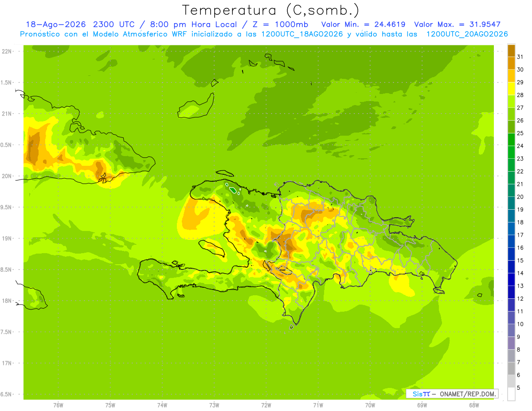Click the '71W' longitude label
This screenshot has height=411, width=532.
[x=318, y=405]
